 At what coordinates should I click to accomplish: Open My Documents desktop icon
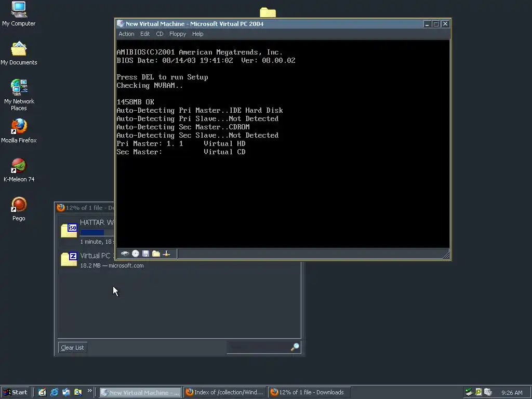(x=19, y=54)
